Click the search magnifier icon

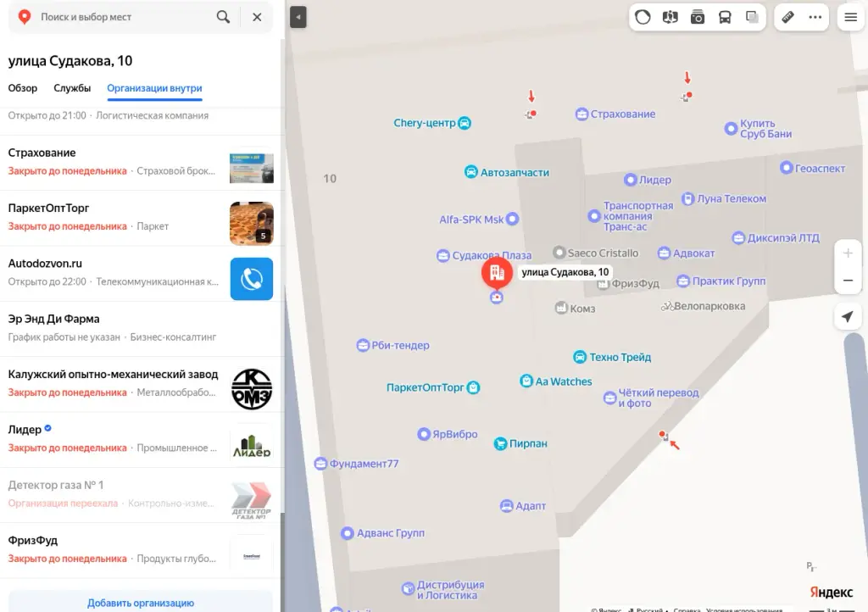(223, 17)
